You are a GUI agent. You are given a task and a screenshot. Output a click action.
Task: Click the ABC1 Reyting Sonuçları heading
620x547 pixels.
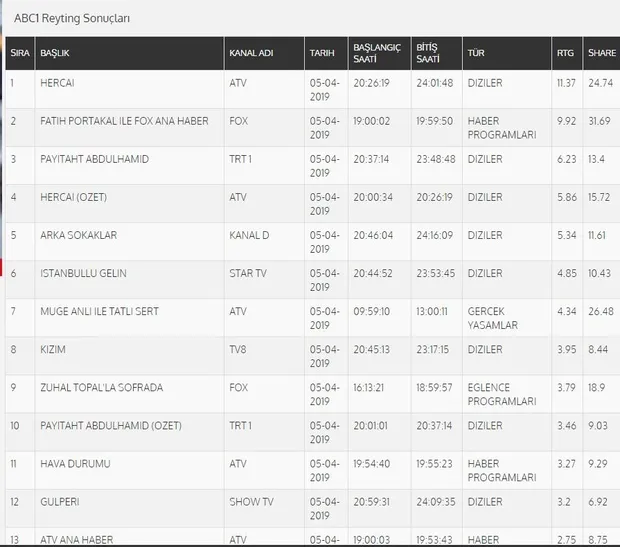coord(71,18)
